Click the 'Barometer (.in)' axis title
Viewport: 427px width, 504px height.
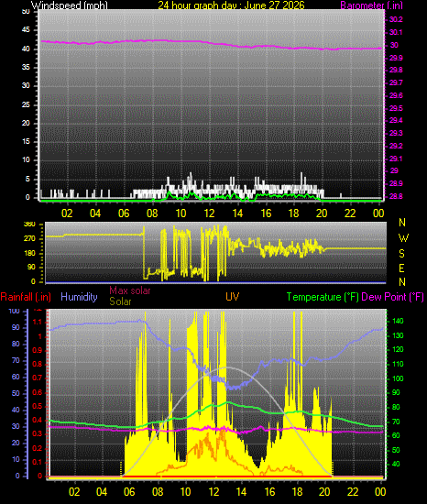coord(371,5)
